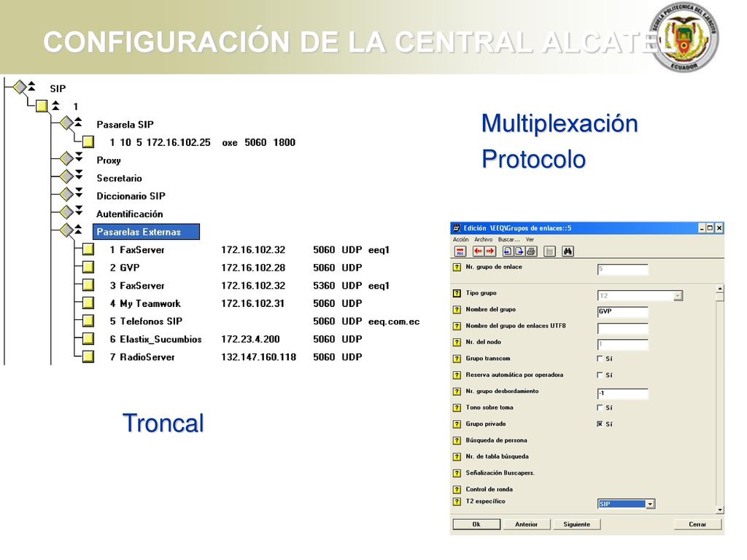Click the Nombre del grupo field GVP
This screenshot has height=560, width=747.
pyautogui.click(x=623, y=311)
